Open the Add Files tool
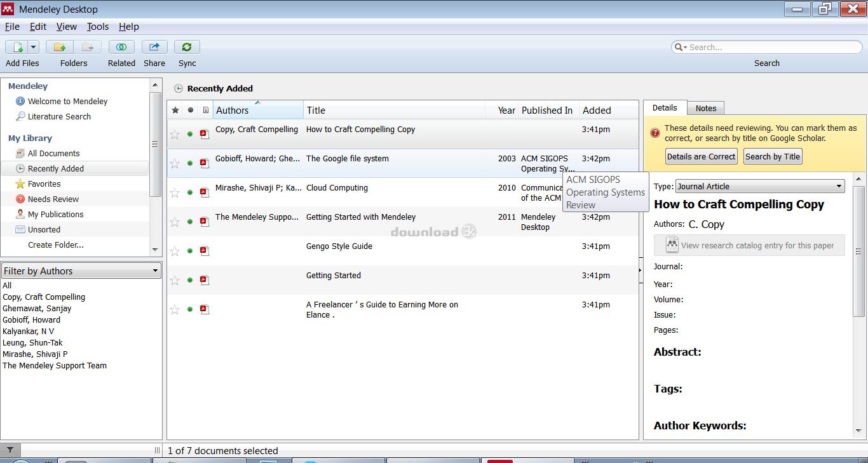This screenshot has width=868, height=463. click(x=18, y=46)
